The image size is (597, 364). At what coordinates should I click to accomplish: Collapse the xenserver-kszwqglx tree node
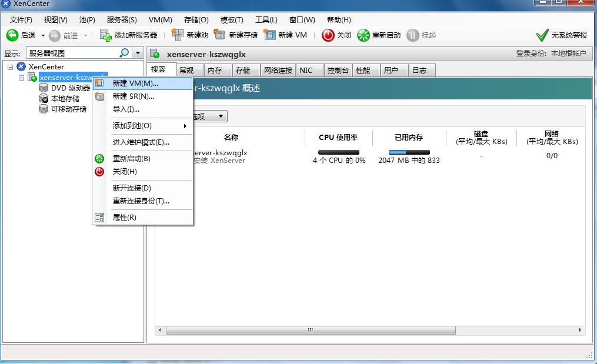coord(21,78)
